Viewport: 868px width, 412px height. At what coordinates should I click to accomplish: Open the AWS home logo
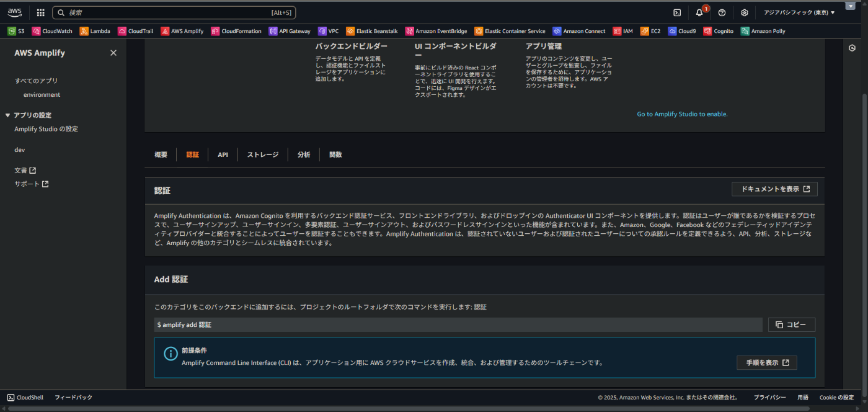point(15,12)
